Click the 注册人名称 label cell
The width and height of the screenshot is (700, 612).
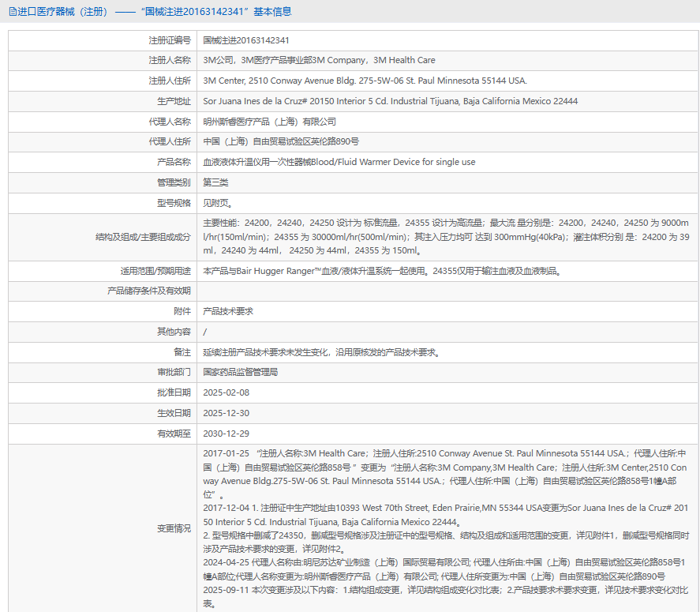[103, 60]
